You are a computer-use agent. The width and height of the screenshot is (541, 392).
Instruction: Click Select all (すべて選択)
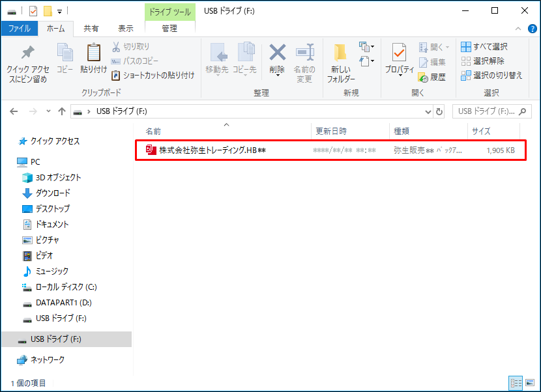484,46
